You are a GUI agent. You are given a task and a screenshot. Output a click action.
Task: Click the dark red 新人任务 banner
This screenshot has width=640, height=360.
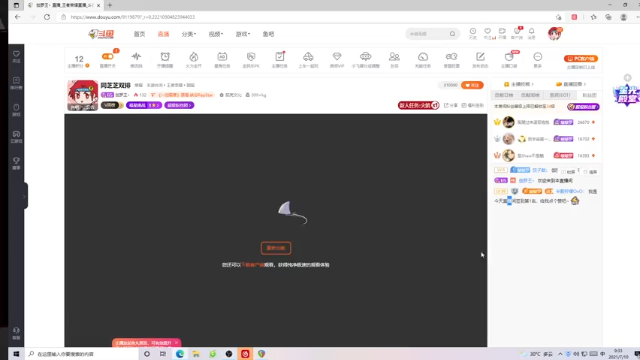[418, 105]
